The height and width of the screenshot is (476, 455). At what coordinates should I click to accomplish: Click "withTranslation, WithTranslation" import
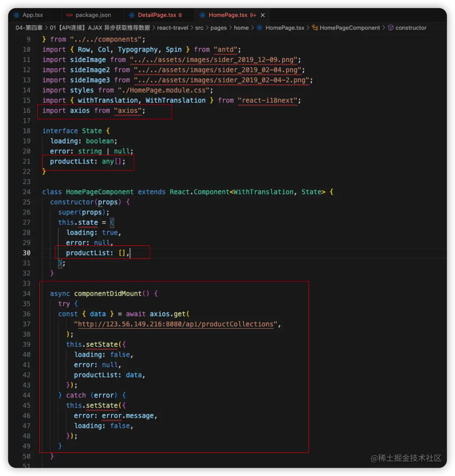click(141, 100)
